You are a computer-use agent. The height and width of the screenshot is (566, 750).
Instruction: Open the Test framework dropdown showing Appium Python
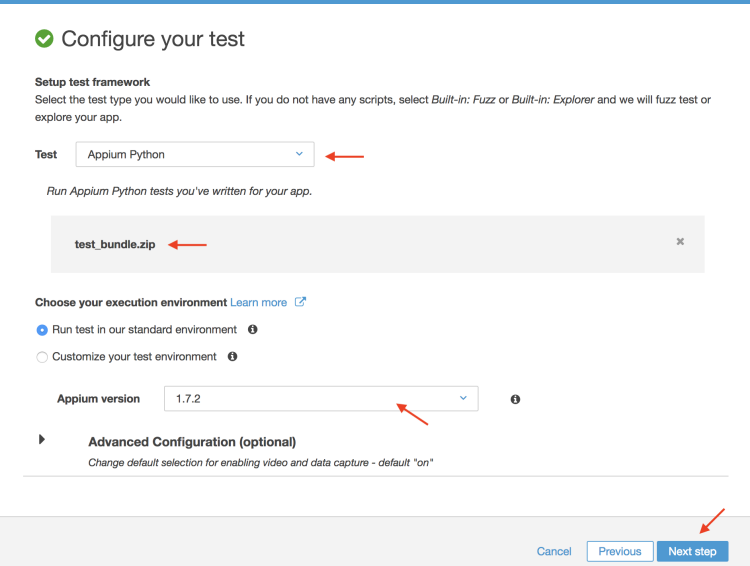point(195,155)
